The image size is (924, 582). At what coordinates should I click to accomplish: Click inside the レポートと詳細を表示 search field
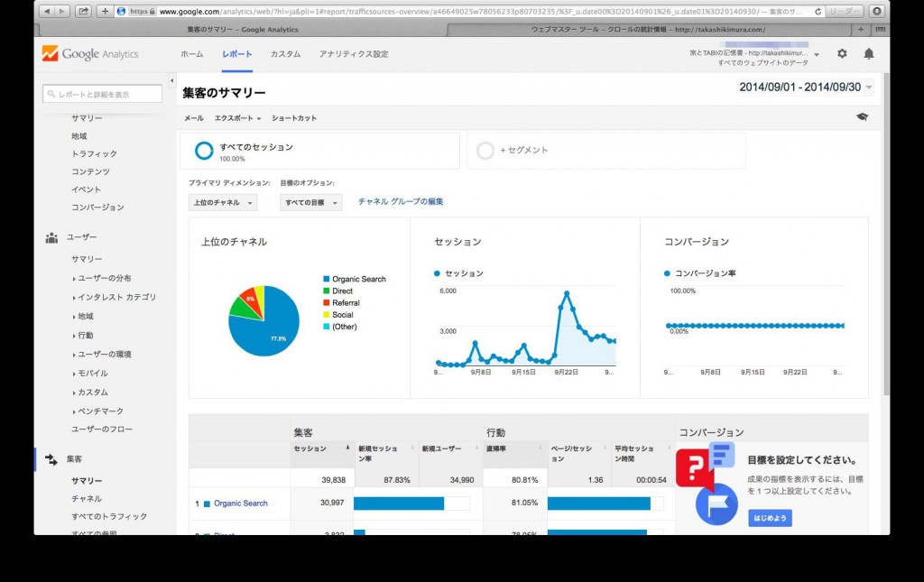(104, 92)
